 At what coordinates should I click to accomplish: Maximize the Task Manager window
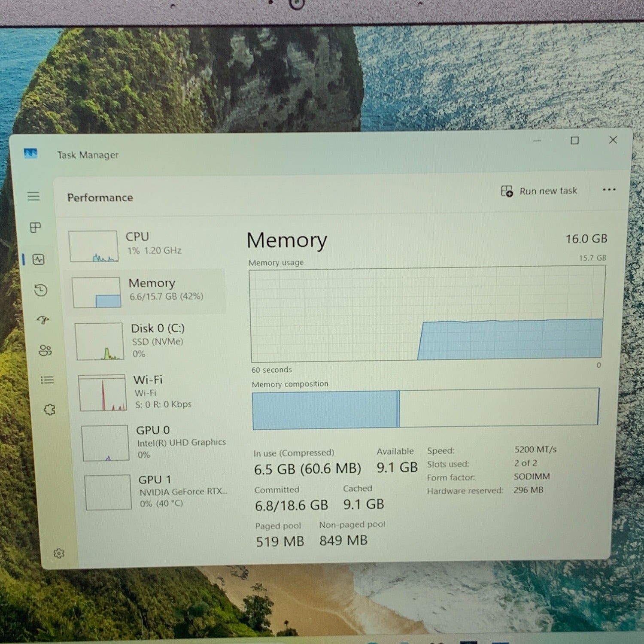point(574,141)
